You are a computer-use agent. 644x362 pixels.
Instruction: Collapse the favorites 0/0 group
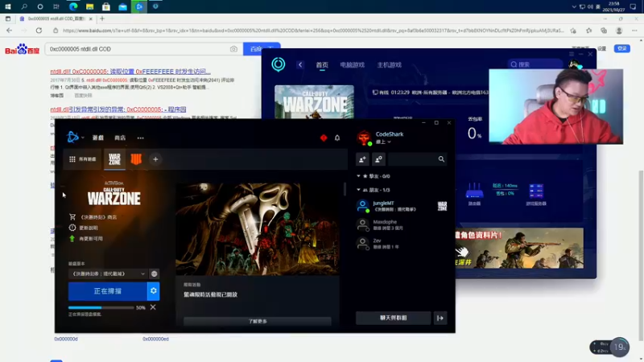tap(358, 176)
